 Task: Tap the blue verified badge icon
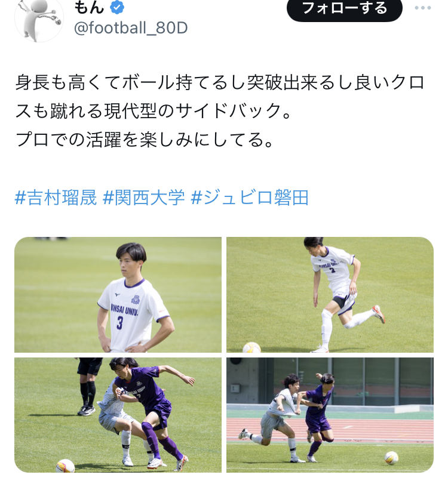(117, 7)
